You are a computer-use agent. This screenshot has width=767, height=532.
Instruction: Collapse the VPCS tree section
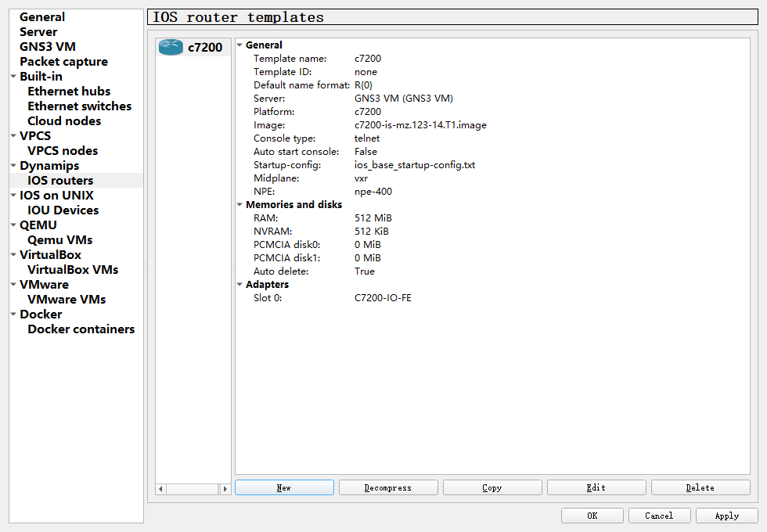(14, 135)
